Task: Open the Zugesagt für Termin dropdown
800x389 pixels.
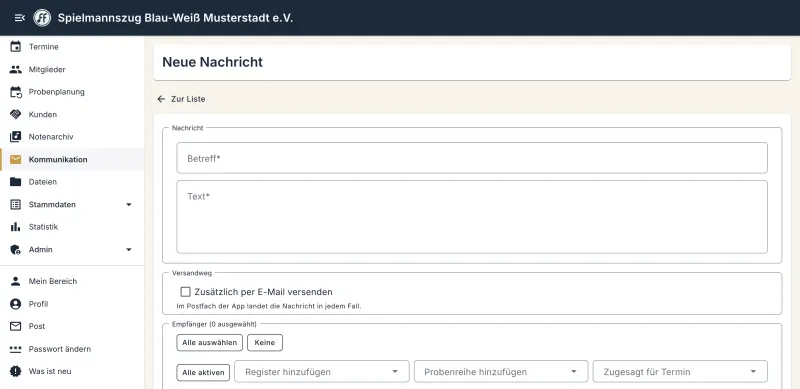Action: [x=680, y=372]
